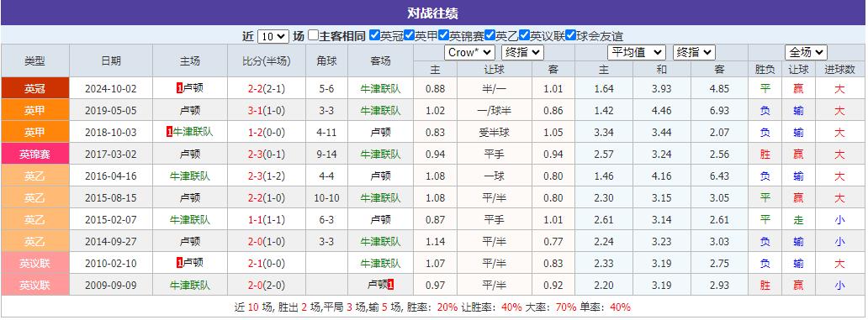
Task: Select the 英甲 type cell in 2019-05-05 row
Action: click(x=34, y=111)
